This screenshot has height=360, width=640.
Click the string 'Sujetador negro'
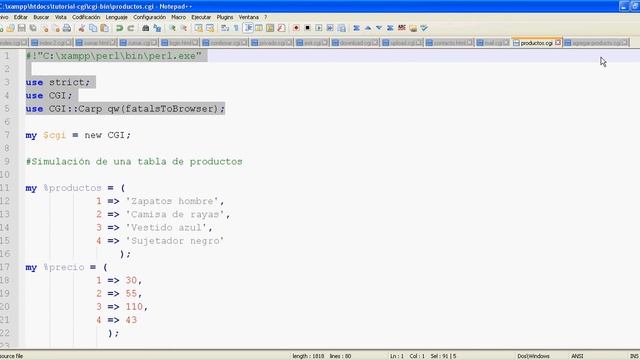coord(175,241)
